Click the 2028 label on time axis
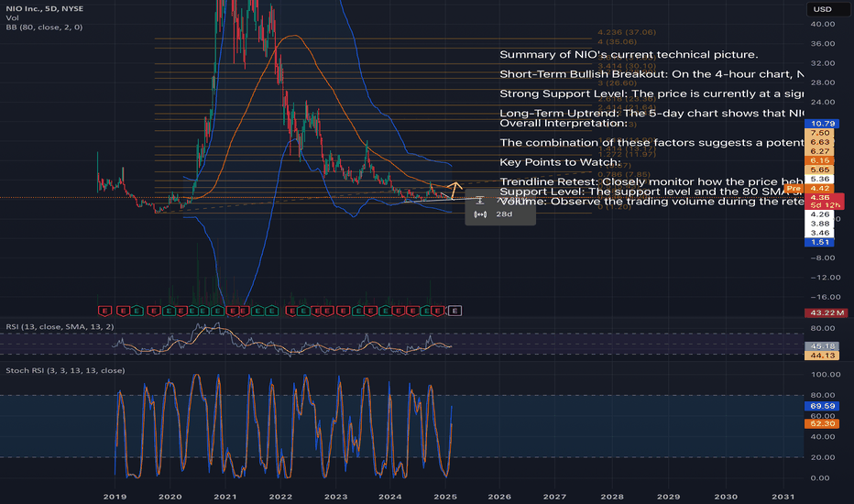Screen dimensions: 854x504 click(x=611, y=497)
